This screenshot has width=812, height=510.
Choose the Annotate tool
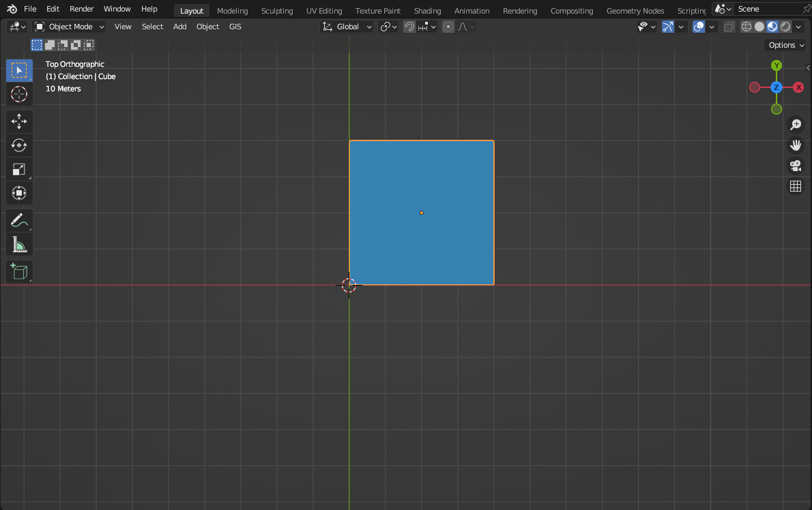tap(19, 220)
